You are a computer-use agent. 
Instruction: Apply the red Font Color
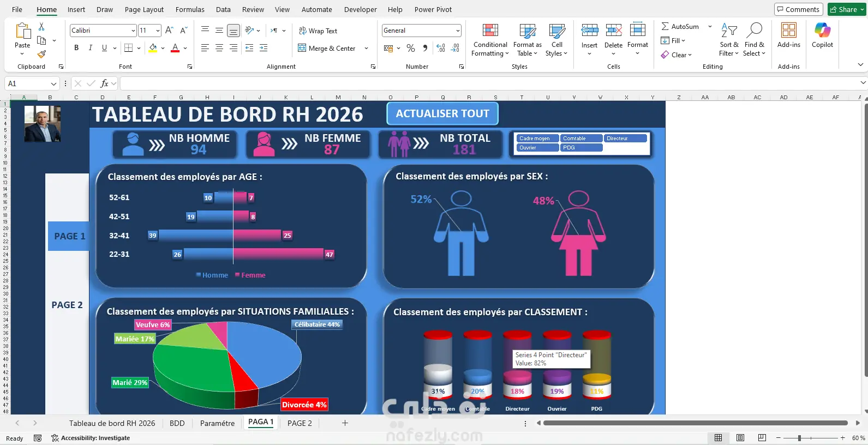[x=175, y=48]
